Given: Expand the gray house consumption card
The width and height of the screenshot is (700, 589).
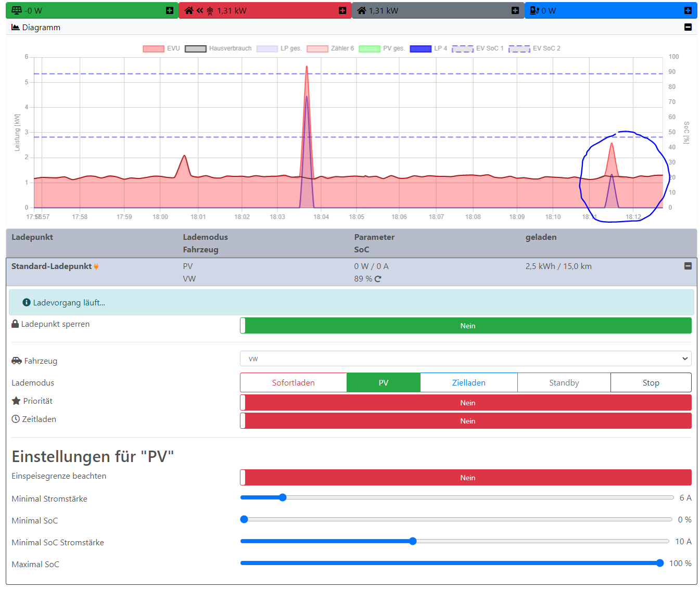Looking at the screenshot, I should [515, 10].
